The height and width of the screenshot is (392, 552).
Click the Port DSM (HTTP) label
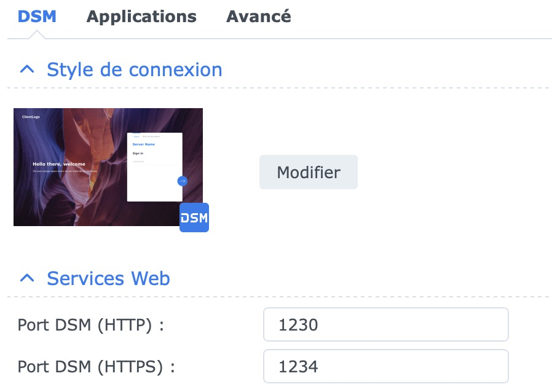pos(90,325)
